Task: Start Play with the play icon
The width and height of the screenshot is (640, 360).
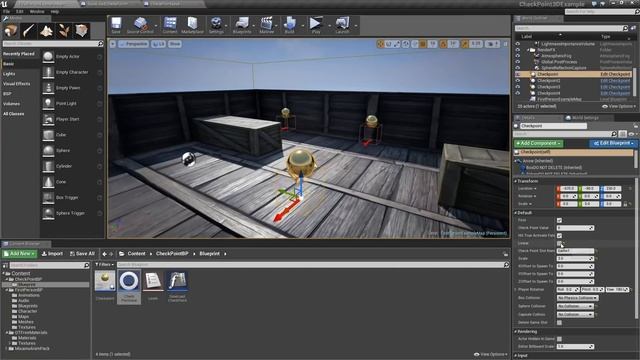Action: [x=316, y=24]
